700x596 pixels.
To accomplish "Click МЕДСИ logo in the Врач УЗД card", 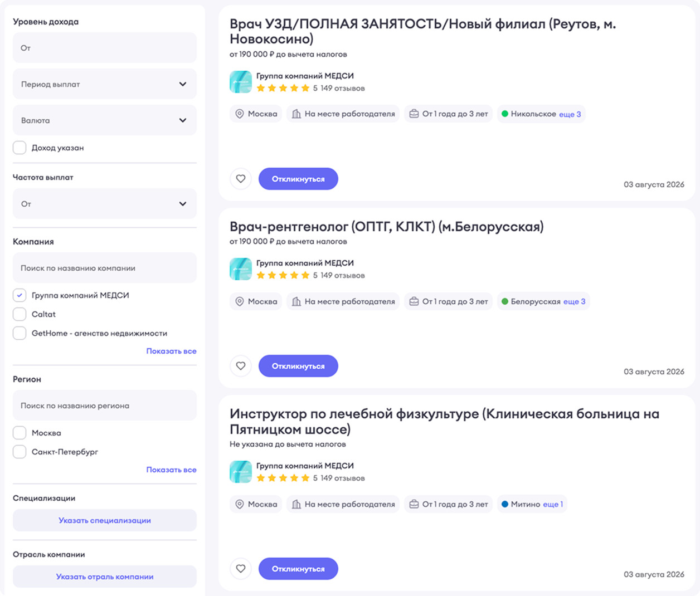I will point(241,82).
